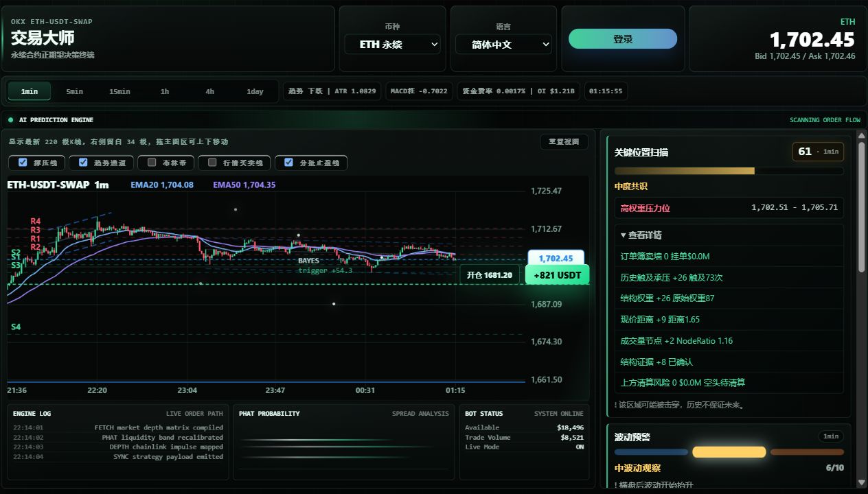Enable the 布林带 checkbox
The image size is (868, 494).
click(152, 163)
